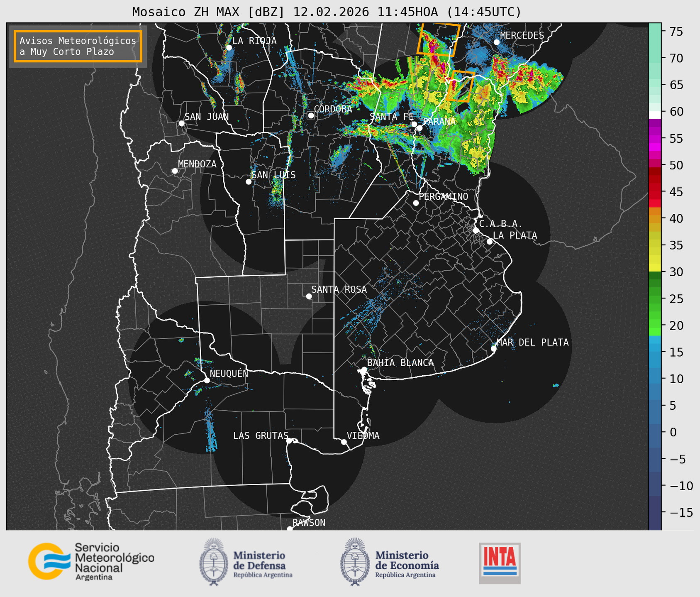
Task: Click the PERGAMINO city label
Action: coord(443,197)
